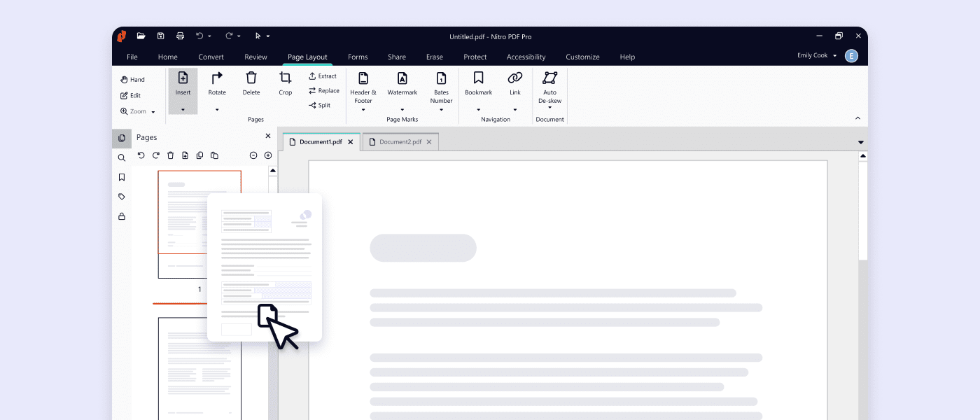Expand the Insert dropdown arrow

click(x=183, y=109)
